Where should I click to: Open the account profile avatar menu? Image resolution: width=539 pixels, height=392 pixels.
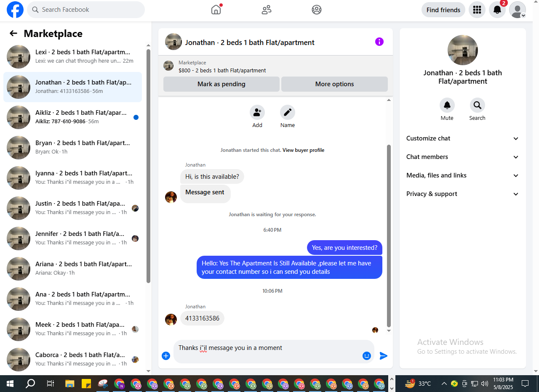[518, 10]
